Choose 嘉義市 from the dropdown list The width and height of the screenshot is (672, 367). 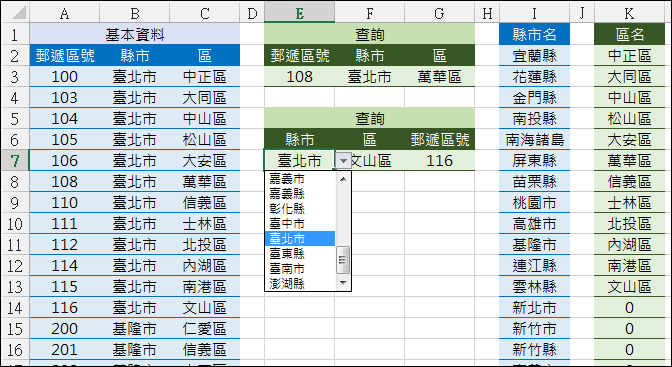click(300, 179)
